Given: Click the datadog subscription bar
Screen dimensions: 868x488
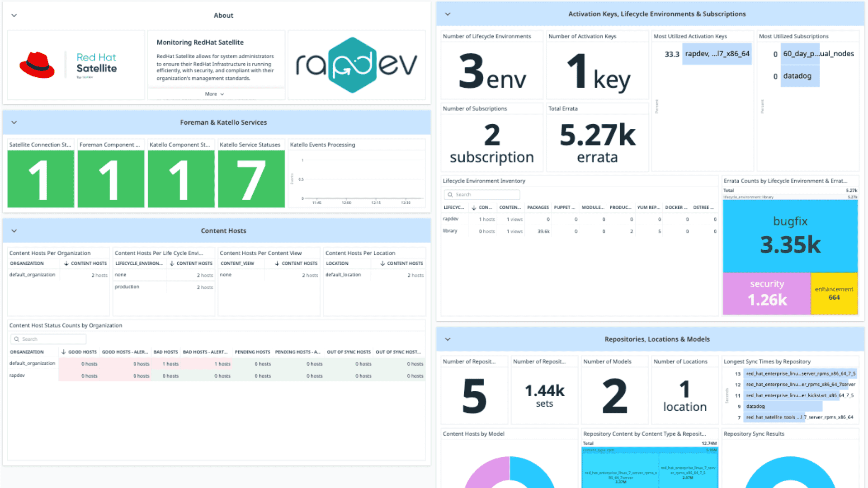Looking at the screenshot, I should (x=800, y=76).
